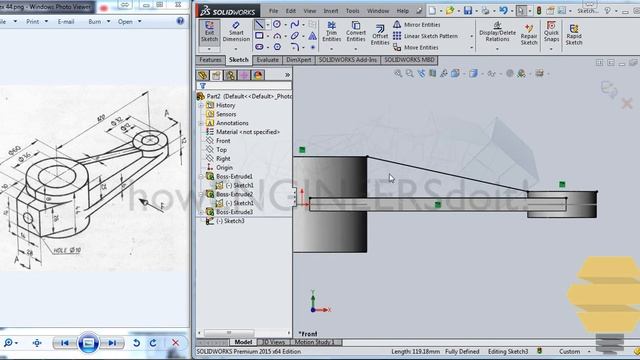The image size is (640, 360).
Task: Select the Front plane in tree
Action: [223, 141]
